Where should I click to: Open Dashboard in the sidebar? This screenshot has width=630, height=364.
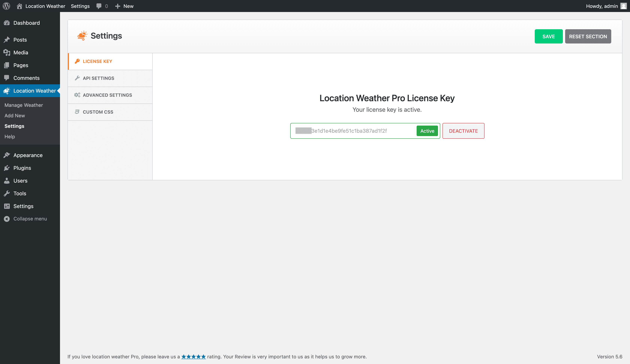pyautogui.click(x=26, y=23)
